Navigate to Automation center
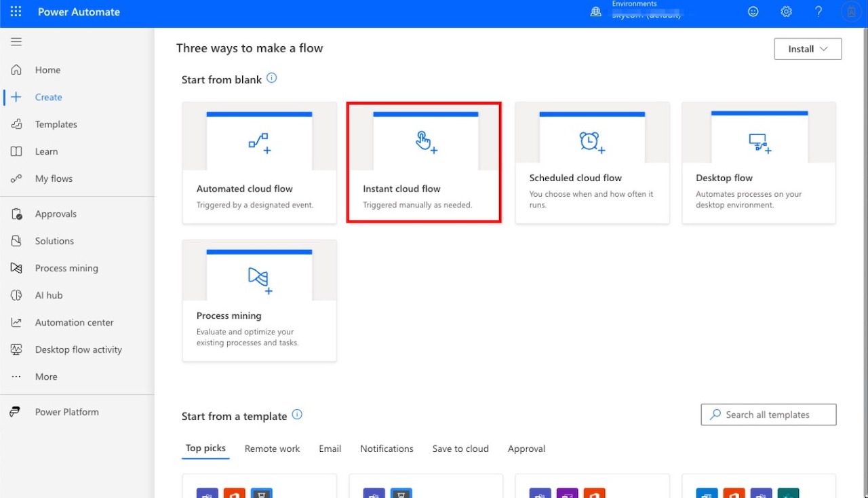Image resolution: width=868 pixels, height=498 pixels. [x=74, y=322]
